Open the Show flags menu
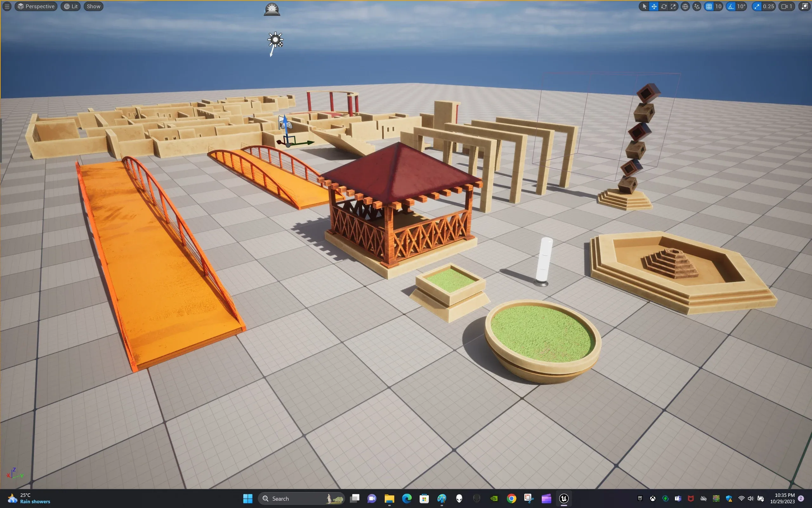Viewport: 812px width, 508px height. 94,6
